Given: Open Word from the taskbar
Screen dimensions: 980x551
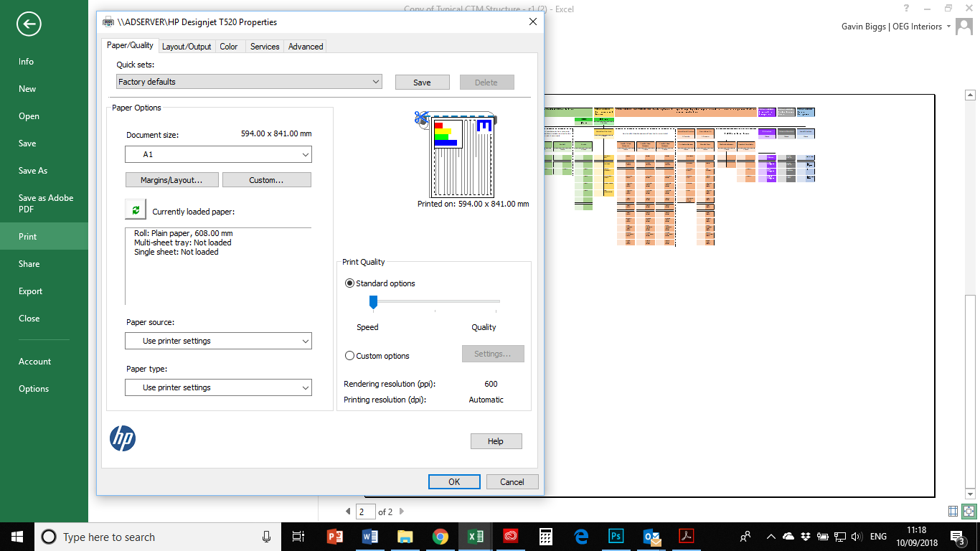Looking at the screenshot, I should point(369,537).
